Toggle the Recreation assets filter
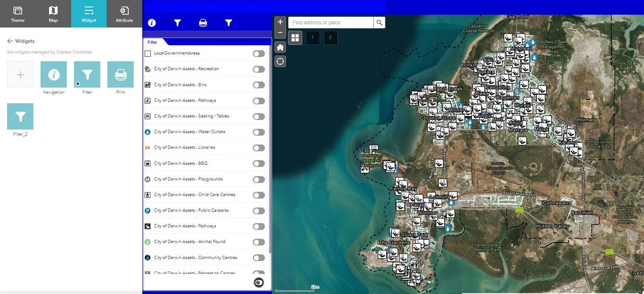 point(259,70)
